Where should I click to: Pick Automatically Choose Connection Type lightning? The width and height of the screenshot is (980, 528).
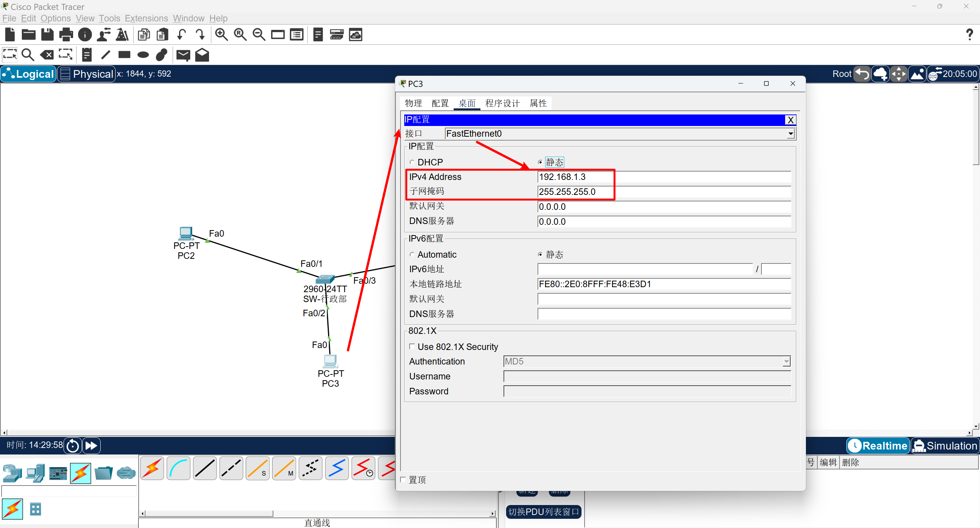152,468
